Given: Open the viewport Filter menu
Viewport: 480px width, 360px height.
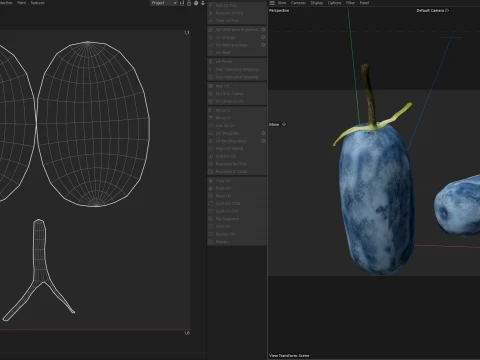Looking at the screenshot, I should point(350,3).
